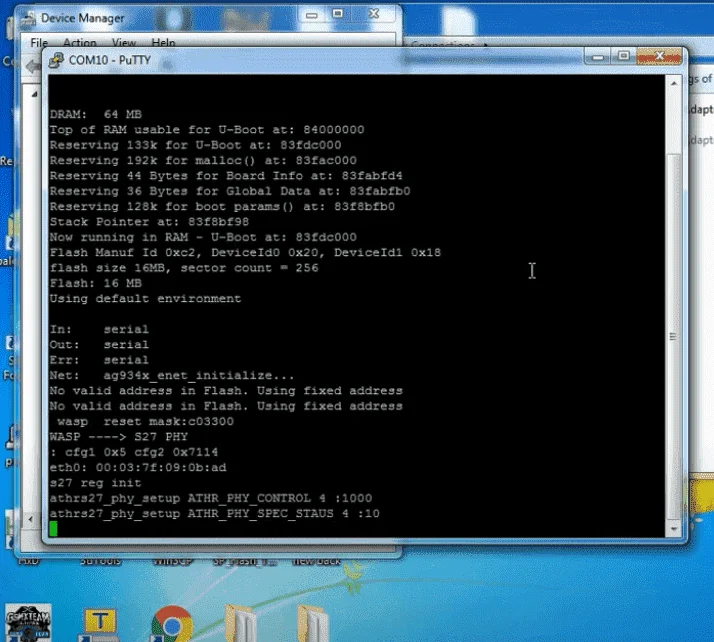Viewport: 714px width, 642px height.
Task: Click the PuTTY scrollbar up arrow
Action: pyautogui.click(x=673, y=83)
